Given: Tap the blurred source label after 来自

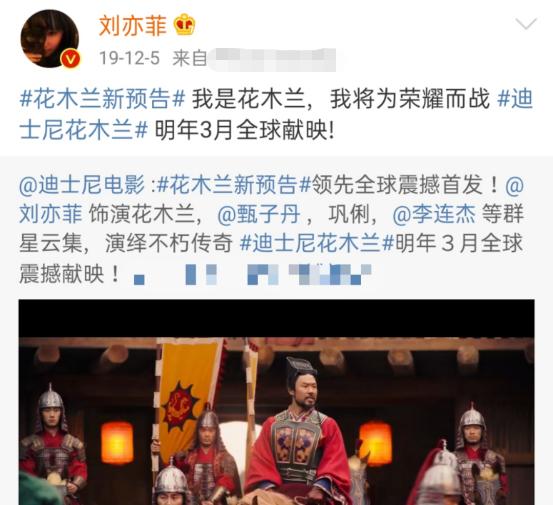Looking at the screenshot, I should point(272,59).
